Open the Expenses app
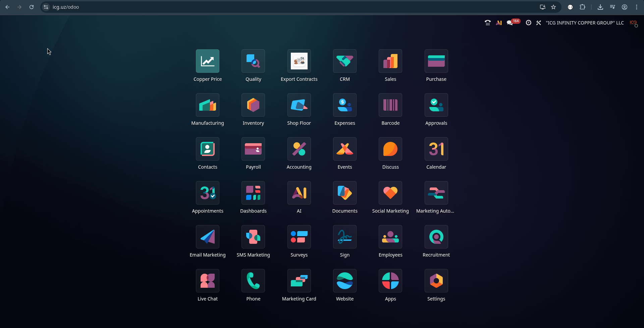The image size is (644, 328). coord(345,105)
